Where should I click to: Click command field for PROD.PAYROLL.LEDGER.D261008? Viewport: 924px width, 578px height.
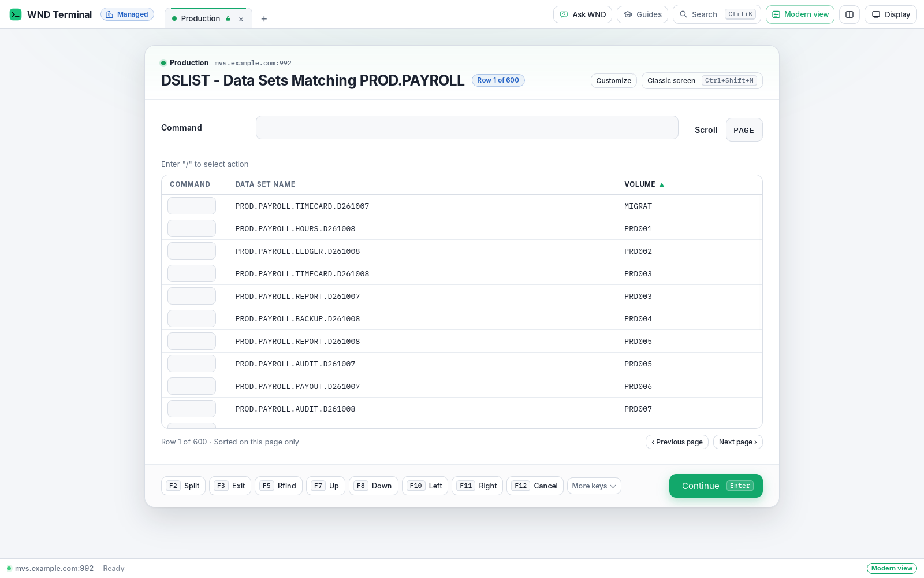pos(192,251)
